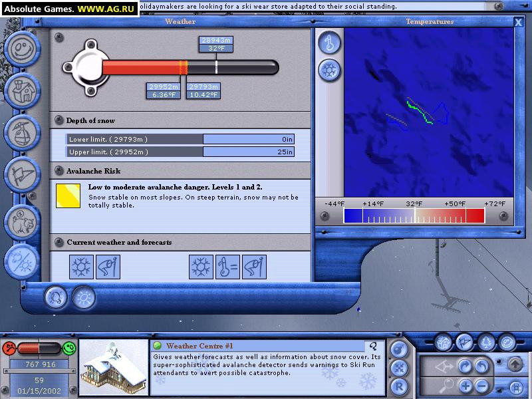Screen dimensions: 532x399
Task: Click the satisfaction gauge between the faces
Action: tap(39, 348)
